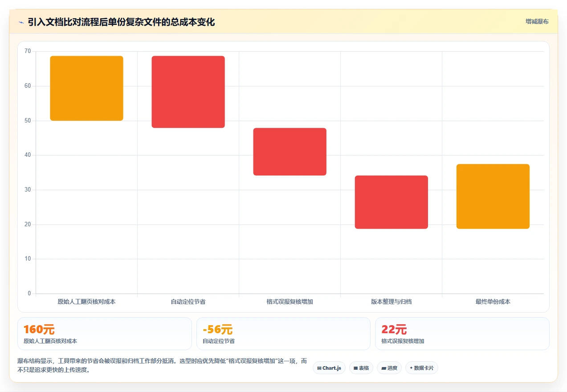567x392 pixels.
Task: Click the card caption 自动定位节省 under -56元
Action: tap(219, 341)
